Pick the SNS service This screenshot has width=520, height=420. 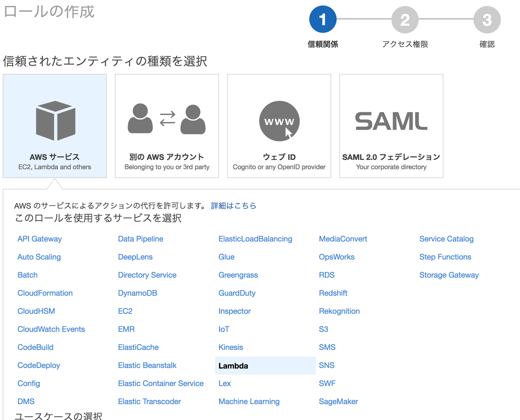pos(327,365)
